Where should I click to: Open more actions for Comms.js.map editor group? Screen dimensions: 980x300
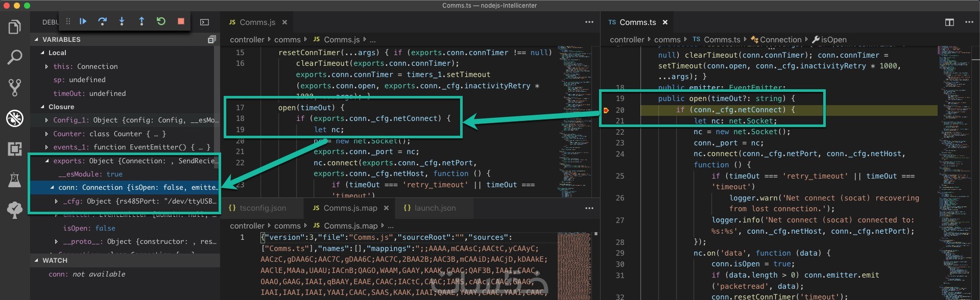[589, 208]
